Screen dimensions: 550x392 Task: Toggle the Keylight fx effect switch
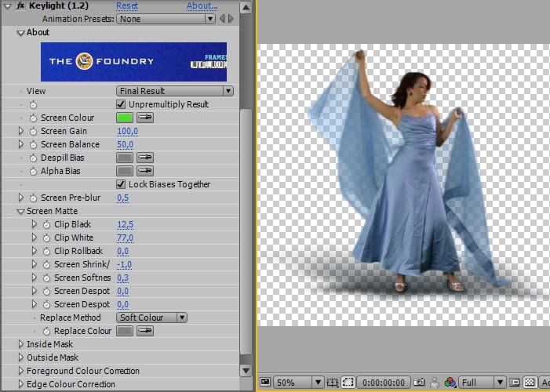(x=21, y=5)
